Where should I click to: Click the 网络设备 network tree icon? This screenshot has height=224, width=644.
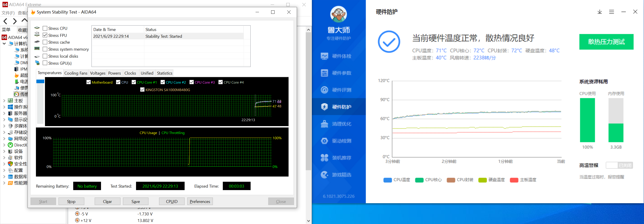pos(10,139)
